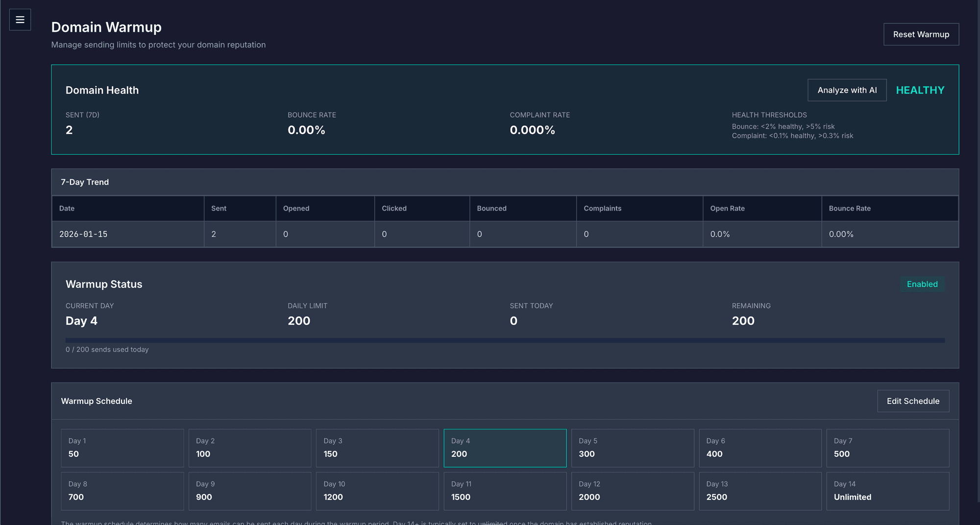The image size is (980, 525).
Task: Toggle the Enabled warmup status badge
Action: [922, 284]
